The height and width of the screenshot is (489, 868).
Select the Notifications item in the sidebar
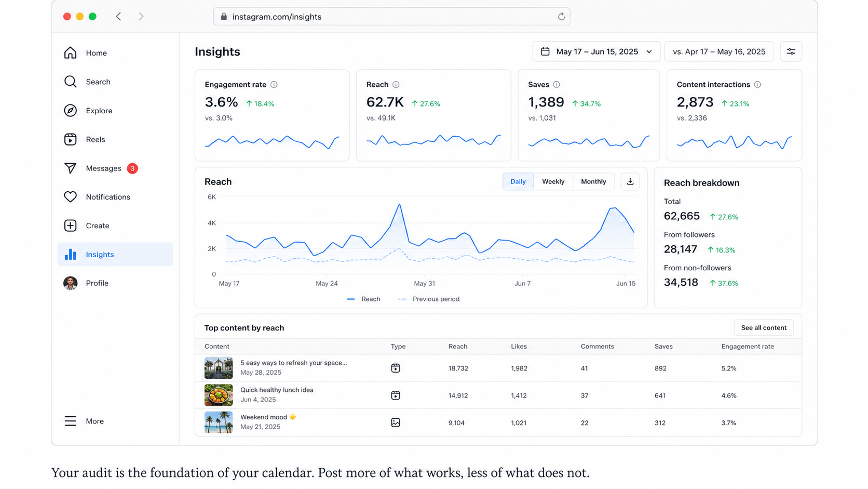(115, 197)
